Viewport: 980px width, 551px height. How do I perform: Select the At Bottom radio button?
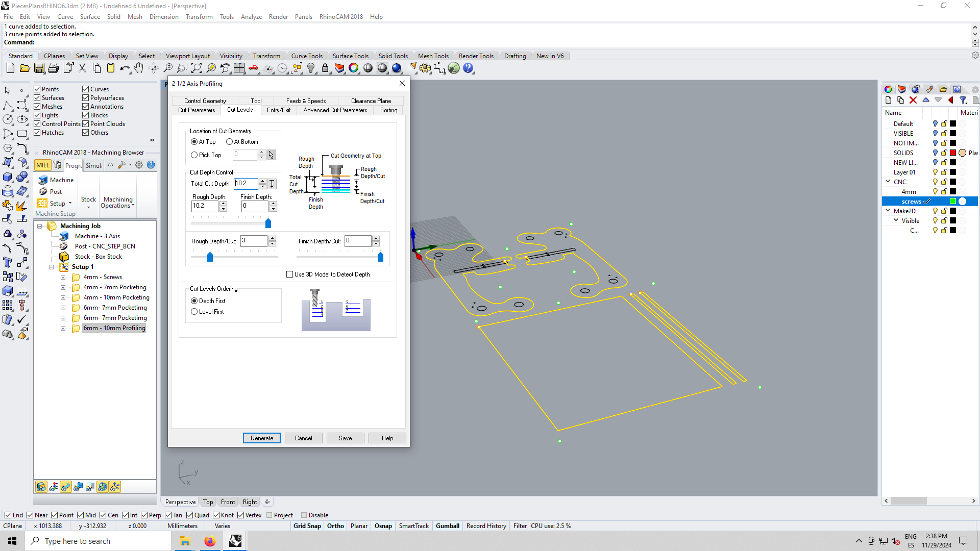pos(229,142)
